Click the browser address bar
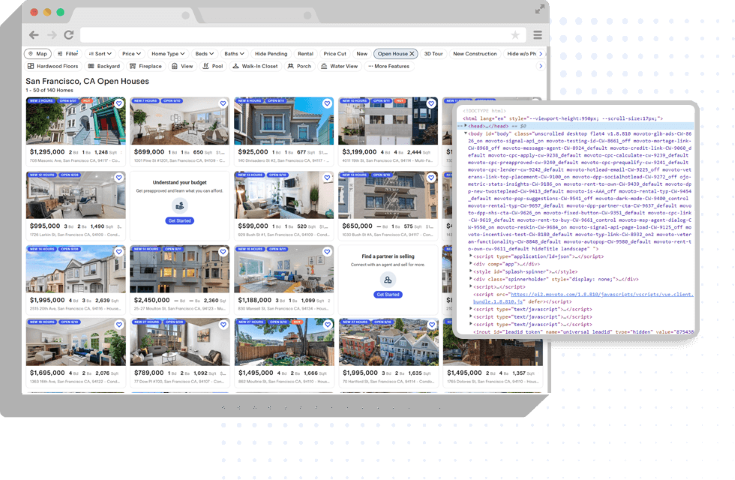The width and height of the screenshot is (735, 480). [302, 35]
